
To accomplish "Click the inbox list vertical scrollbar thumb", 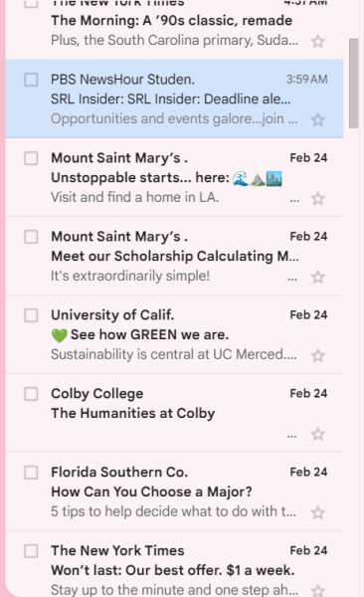I will (x=354, y=83).
